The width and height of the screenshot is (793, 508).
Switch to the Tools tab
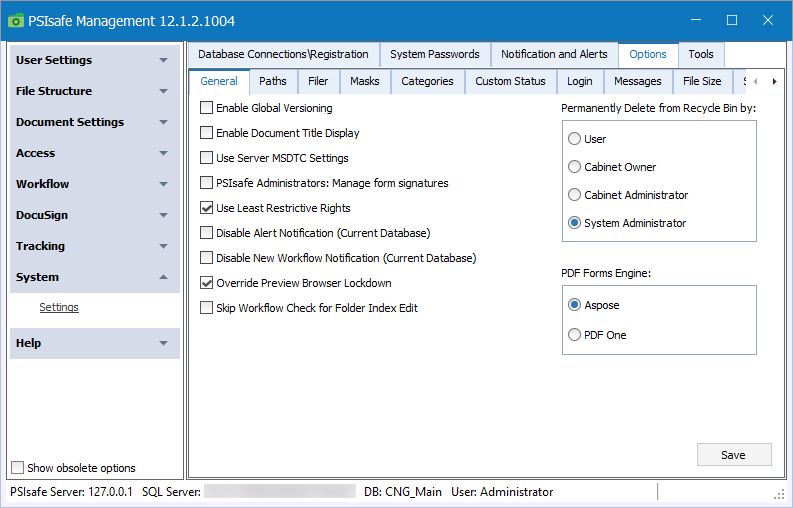[x=701, y=54]
